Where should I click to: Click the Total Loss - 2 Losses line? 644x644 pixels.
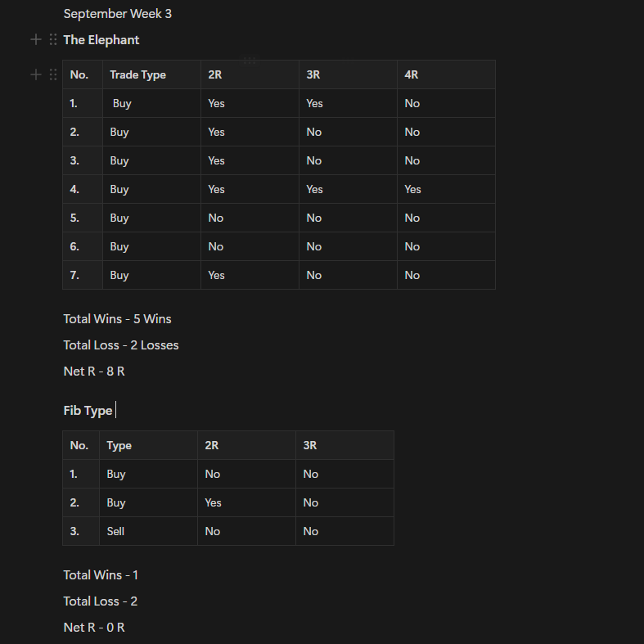point(120,345)
